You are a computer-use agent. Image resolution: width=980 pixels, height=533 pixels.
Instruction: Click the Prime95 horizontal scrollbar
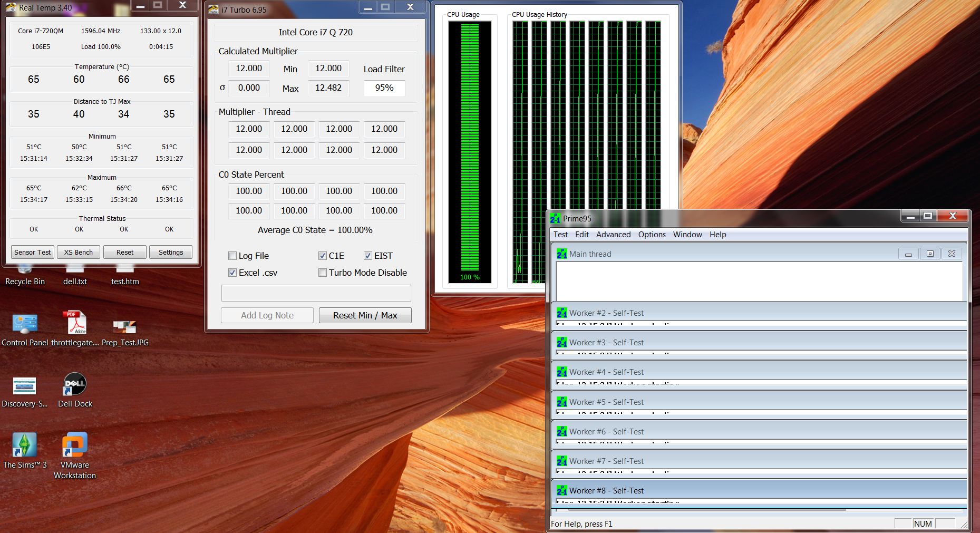pos(706,510)
